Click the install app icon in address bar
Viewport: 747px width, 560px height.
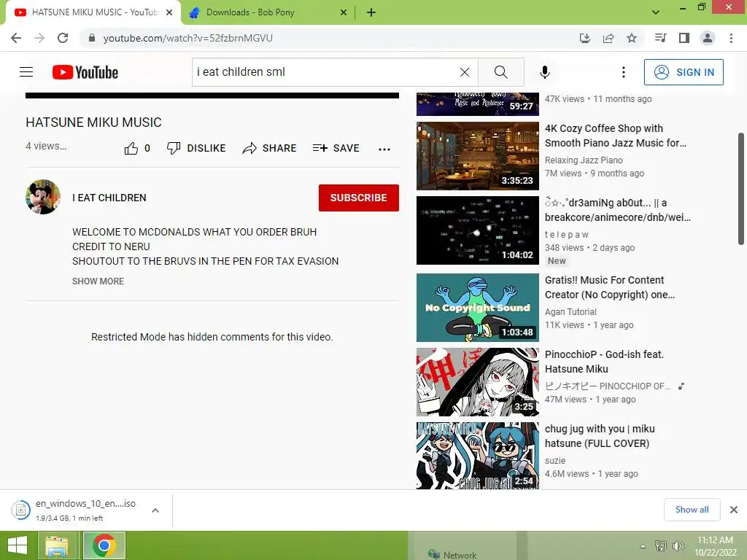pos(585,38)
